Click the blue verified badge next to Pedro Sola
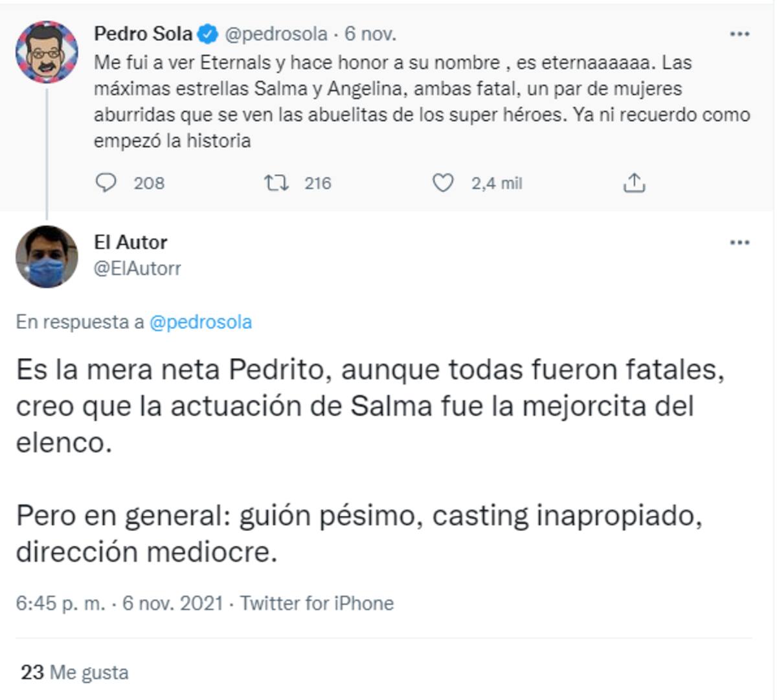The image size is (777, 700). 208,34
